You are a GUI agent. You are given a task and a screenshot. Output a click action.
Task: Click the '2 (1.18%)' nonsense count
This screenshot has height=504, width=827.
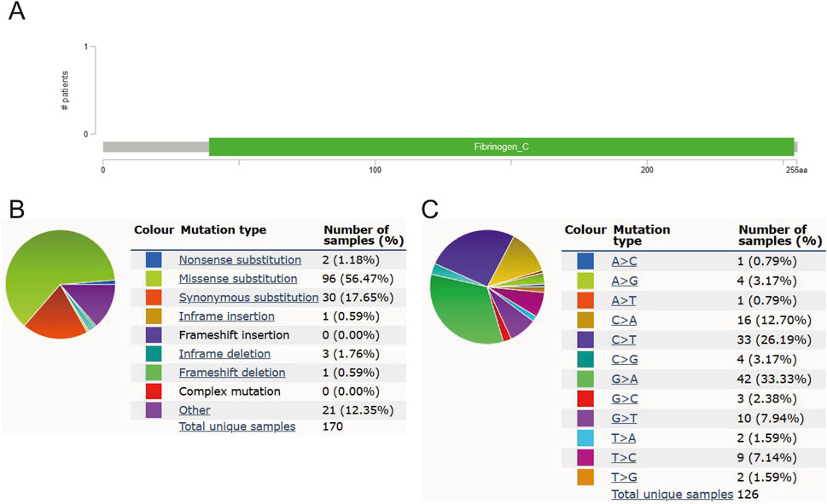pyautogui.click(x=351, y=260)
